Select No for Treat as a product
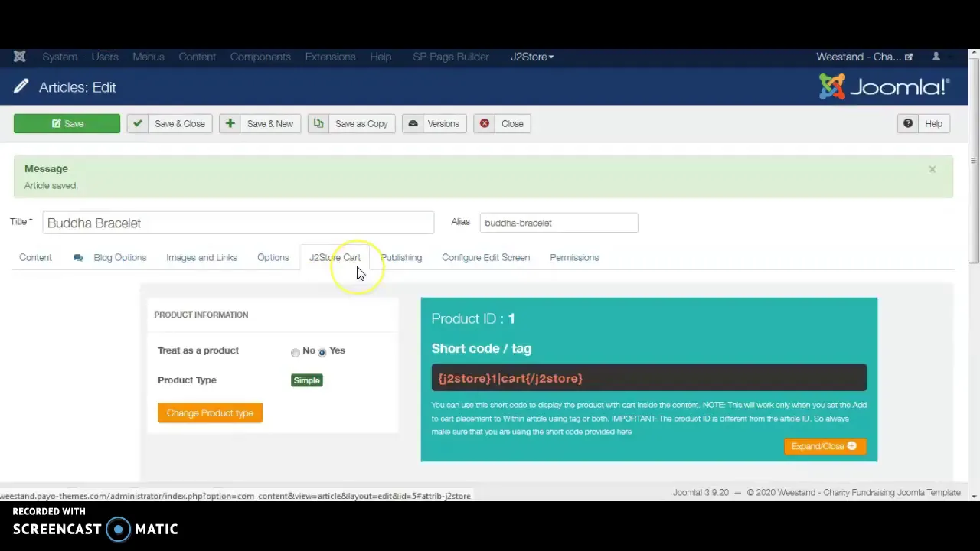The width and height of the screenshot is (980, 551). [x=296, y=352]
